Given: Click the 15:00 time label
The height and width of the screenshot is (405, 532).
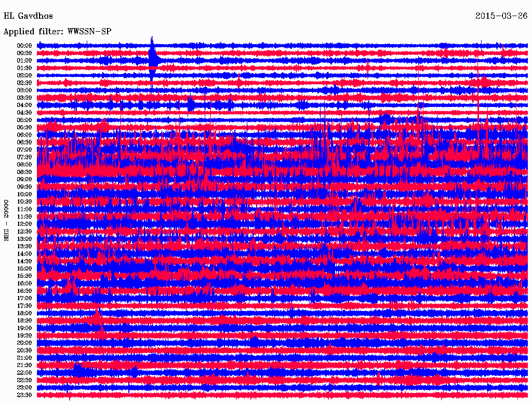Looking at the screenshot, I should pos(24,268).
